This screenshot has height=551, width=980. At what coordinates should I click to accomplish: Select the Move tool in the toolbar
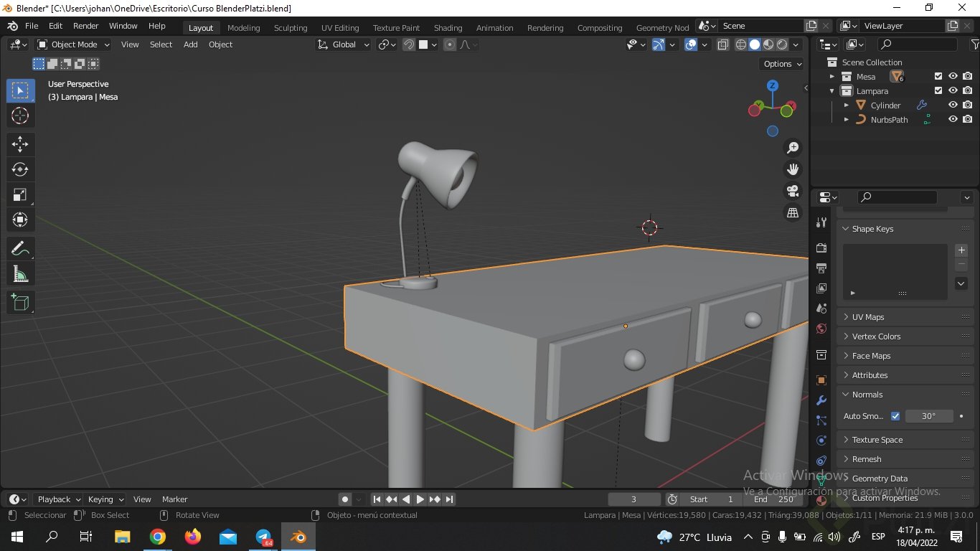(x=20, y=144)
